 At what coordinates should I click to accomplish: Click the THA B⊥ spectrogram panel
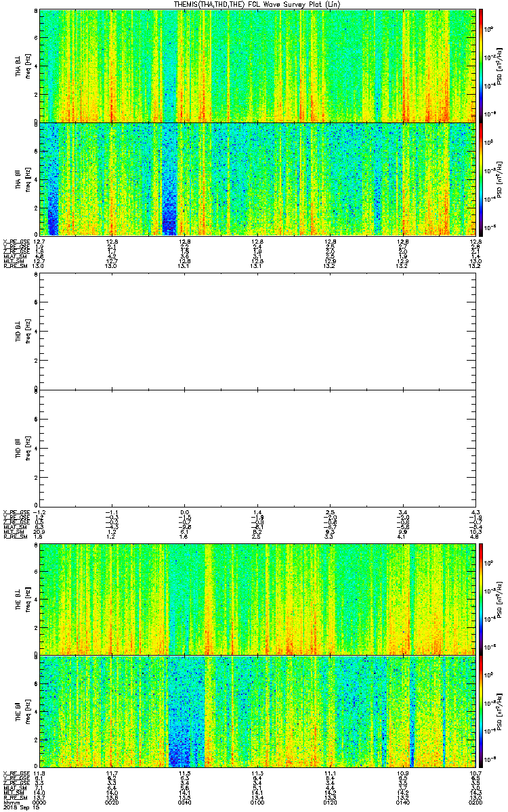[258, 66]
